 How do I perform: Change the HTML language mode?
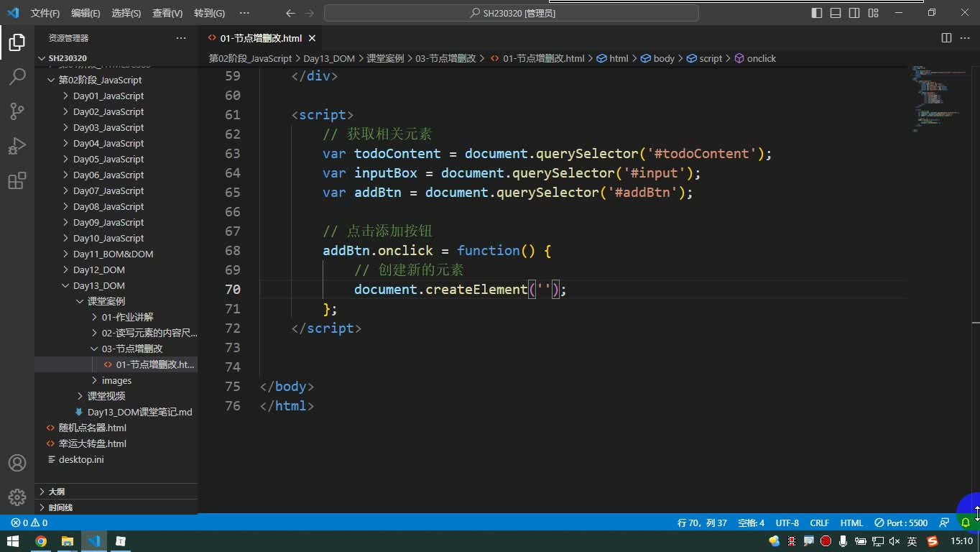pos(851,523)
